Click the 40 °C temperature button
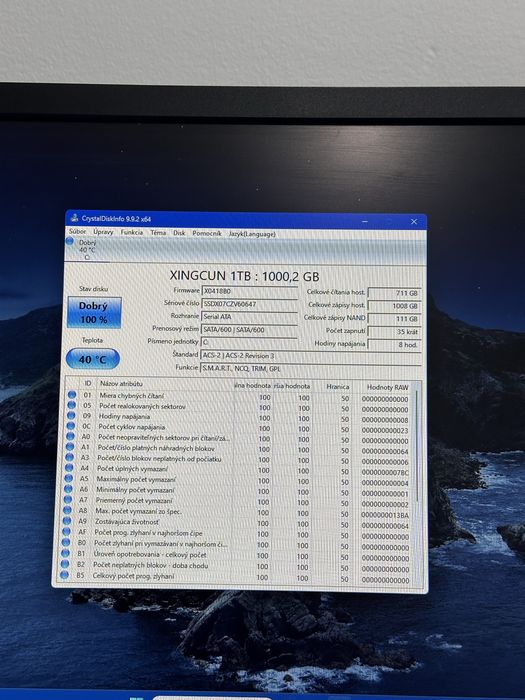 [x=92, y=359]
